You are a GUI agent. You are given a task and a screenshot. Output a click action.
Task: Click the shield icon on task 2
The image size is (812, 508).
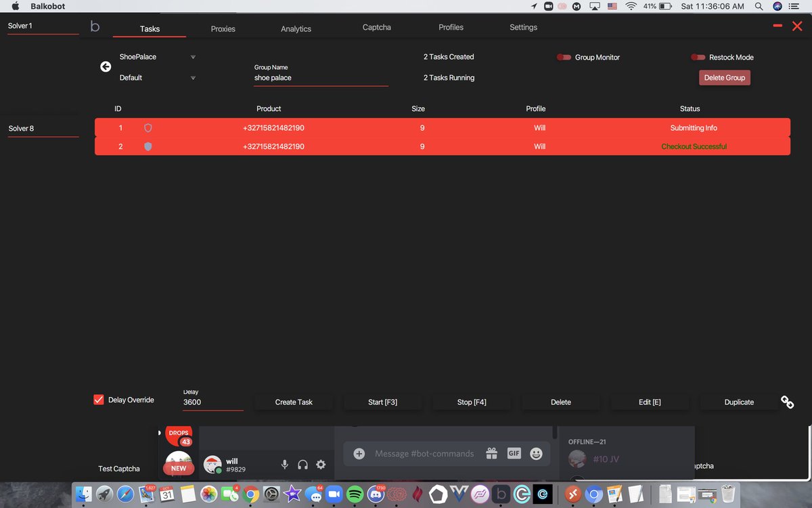pos(148,146)
